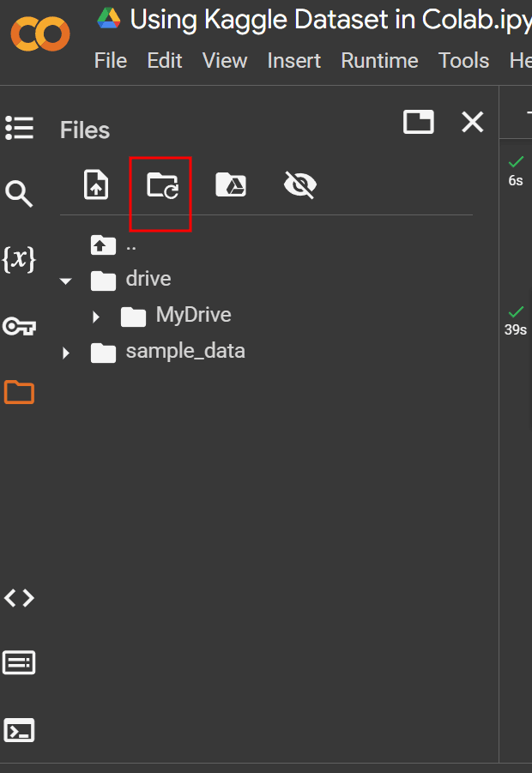Open the Terminal icon
The height and width of the screenshot is (773, 532).
(x=19, y=730)
